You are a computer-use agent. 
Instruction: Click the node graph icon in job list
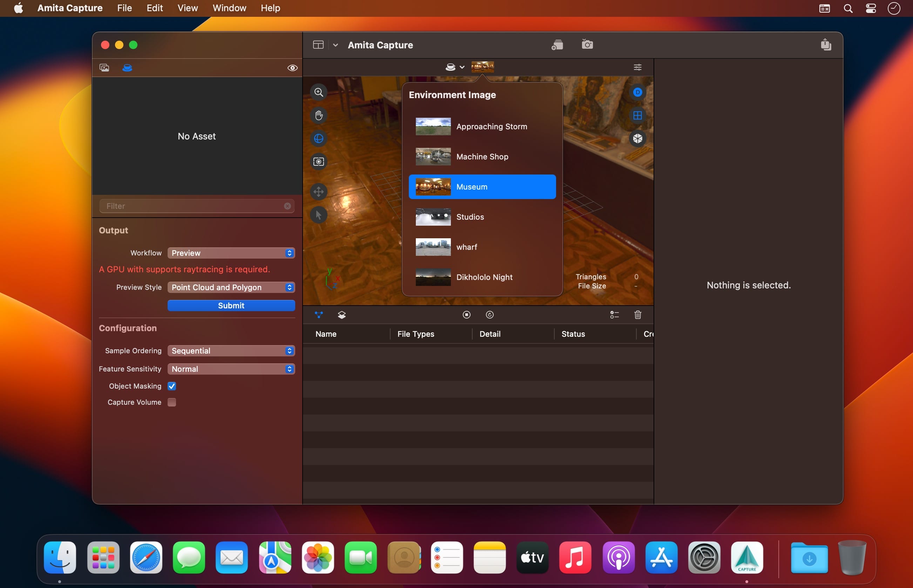[x=319, y=315]
